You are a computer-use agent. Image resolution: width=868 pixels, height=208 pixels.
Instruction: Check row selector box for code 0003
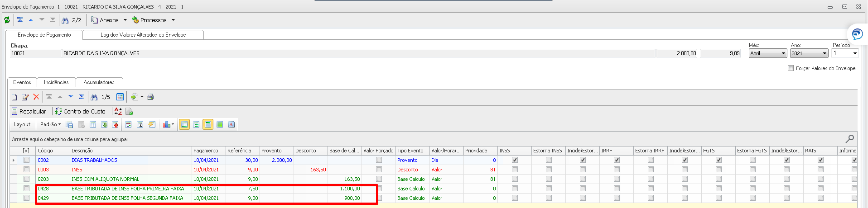(x=26, y=170)
